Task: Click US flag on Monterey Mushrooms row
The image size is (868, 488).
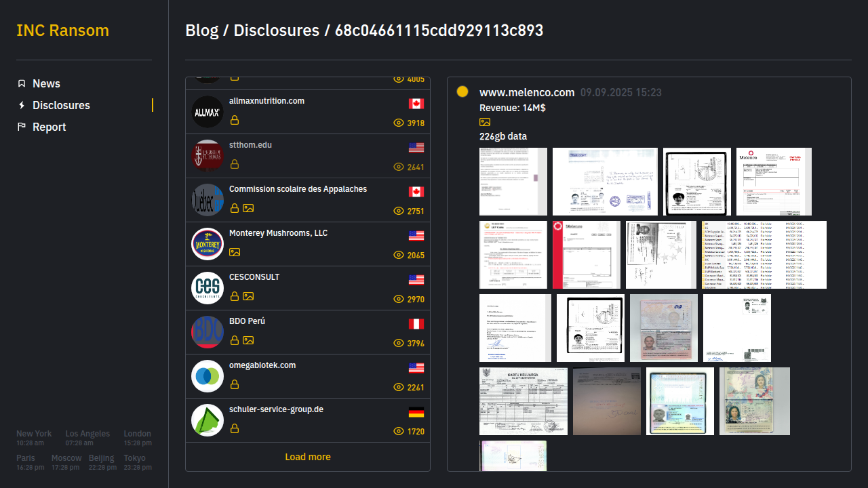Action: click(416, 236)
